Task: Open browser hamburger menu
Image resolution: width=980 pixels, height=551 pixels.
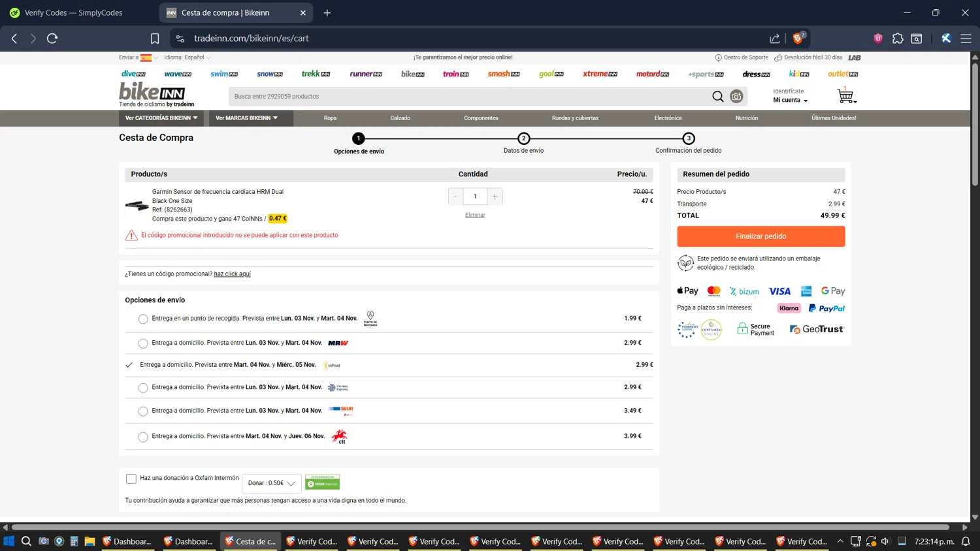Action: (966, 39)
